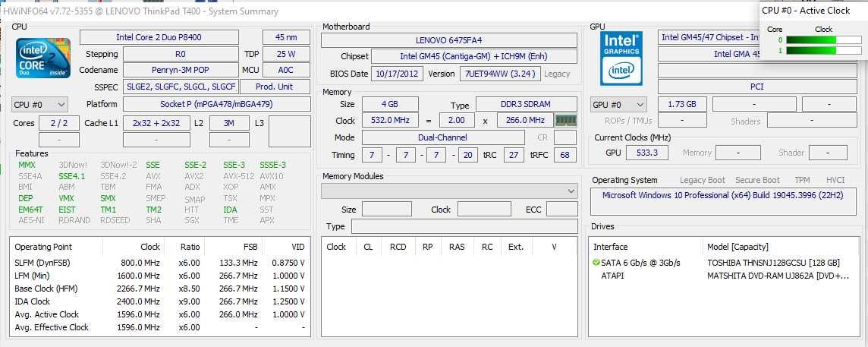The width and height of the screenshot is (868, 347).
Task: Click the DDR3 SDRAM type field
Action: coord(527,104)
